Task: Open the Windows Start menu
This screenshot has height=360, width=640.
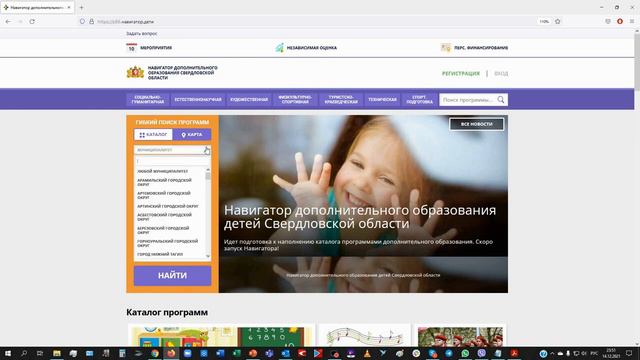Action: click(8, 353)
